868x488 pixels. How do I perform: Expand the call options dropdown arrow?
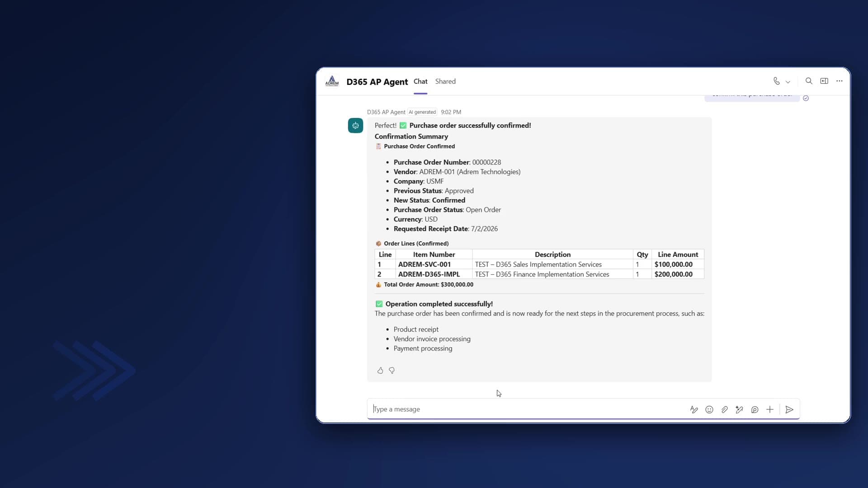click(x=788, y=82)
